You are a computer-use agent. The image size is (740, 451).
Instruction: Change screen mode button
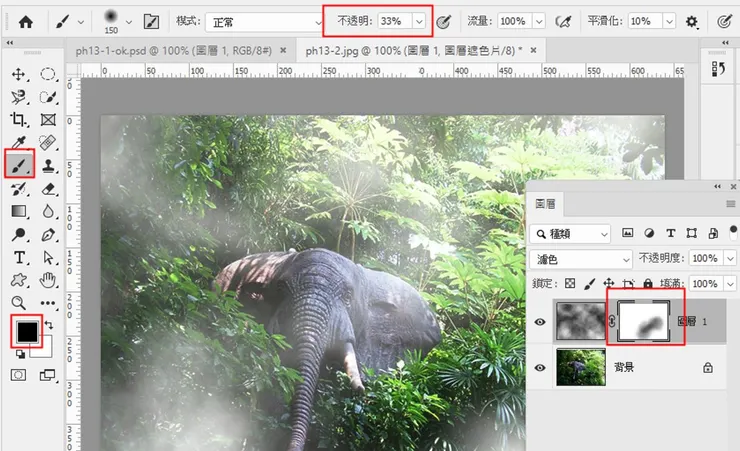(47, 375)
